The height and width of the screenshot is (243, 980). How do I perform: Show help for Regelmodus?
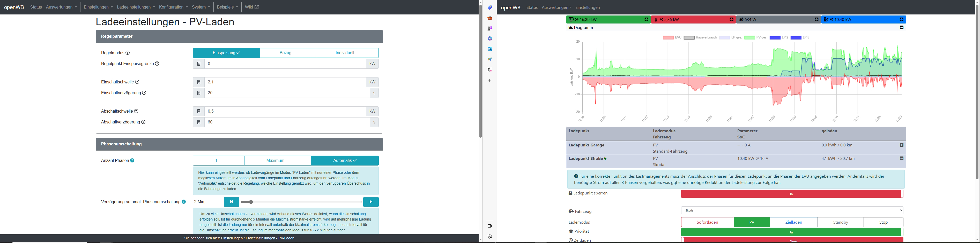(128, 53)
